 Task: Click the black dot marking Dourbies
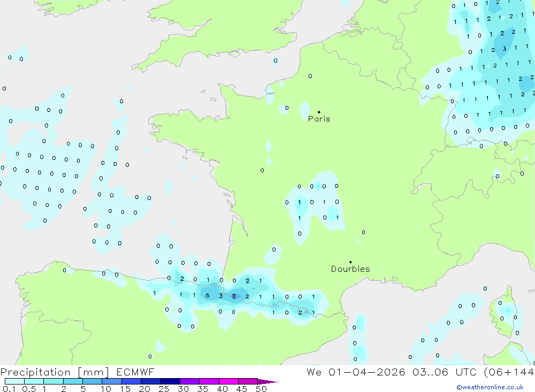coord(350,262)
